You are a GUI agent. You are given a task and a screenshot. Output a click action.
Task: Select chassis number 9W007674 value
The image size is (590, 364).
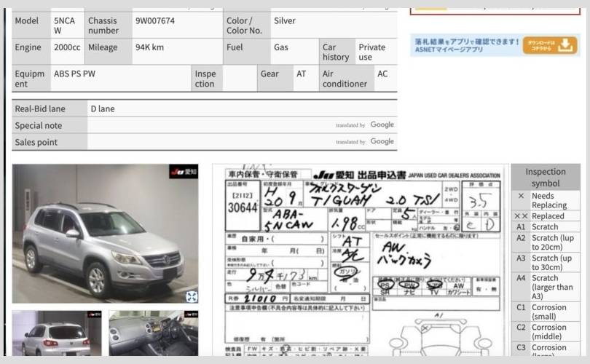coord(155,21)
